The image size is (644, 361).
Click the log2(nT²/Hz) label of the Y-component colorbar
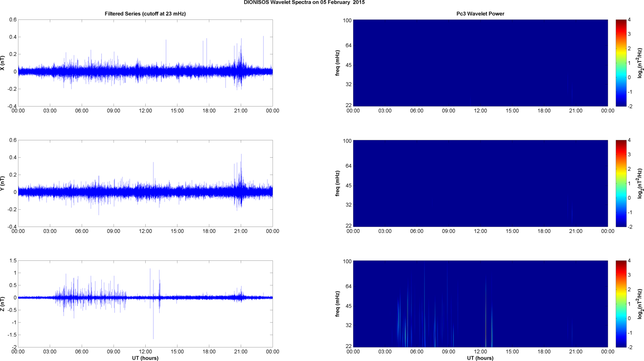click(x=640, y=183)
